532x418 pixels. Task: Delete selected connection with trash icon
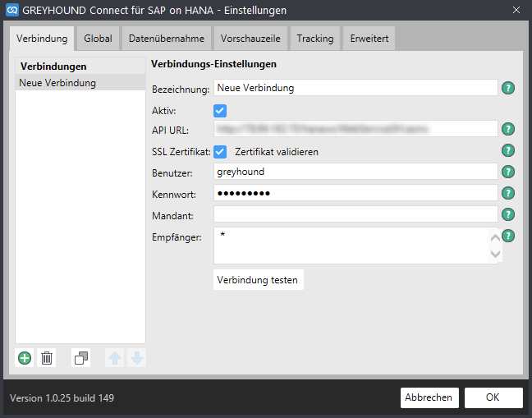(x=47, y=358)
